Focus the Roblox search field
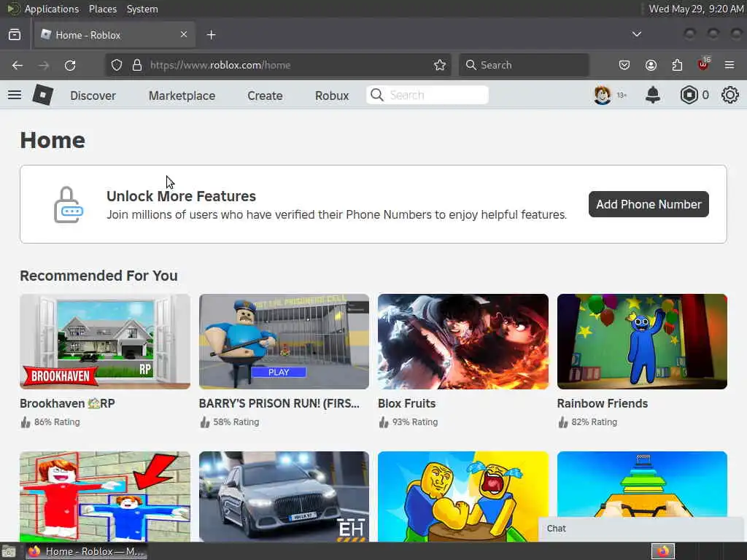 tap(427, 96)
